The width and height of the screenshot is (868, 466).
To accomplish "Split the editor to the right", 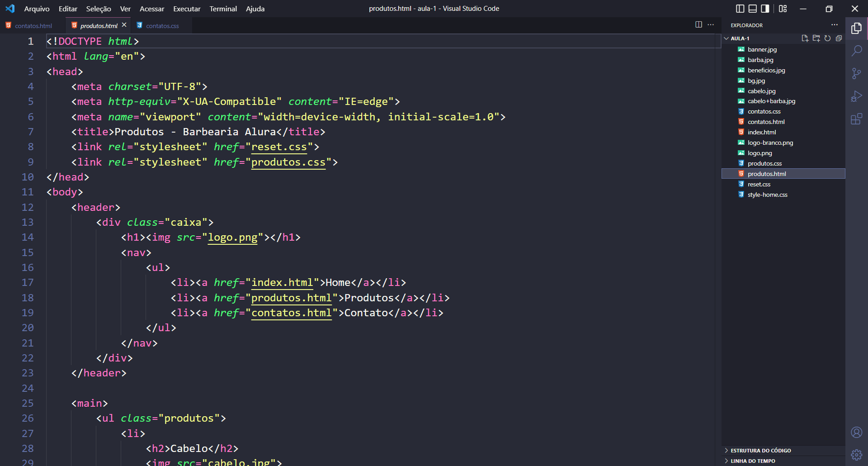I will click(x=698, y=24).
